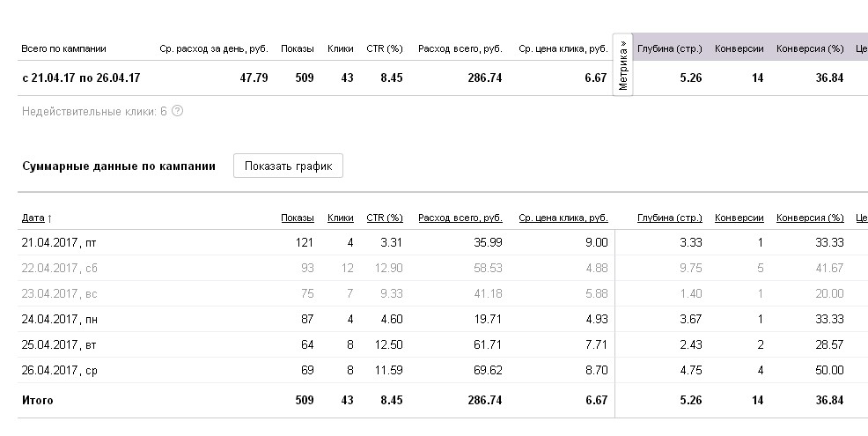
Task: Click the underlined Конверсии column header
Action: click(x=739, y=218)
